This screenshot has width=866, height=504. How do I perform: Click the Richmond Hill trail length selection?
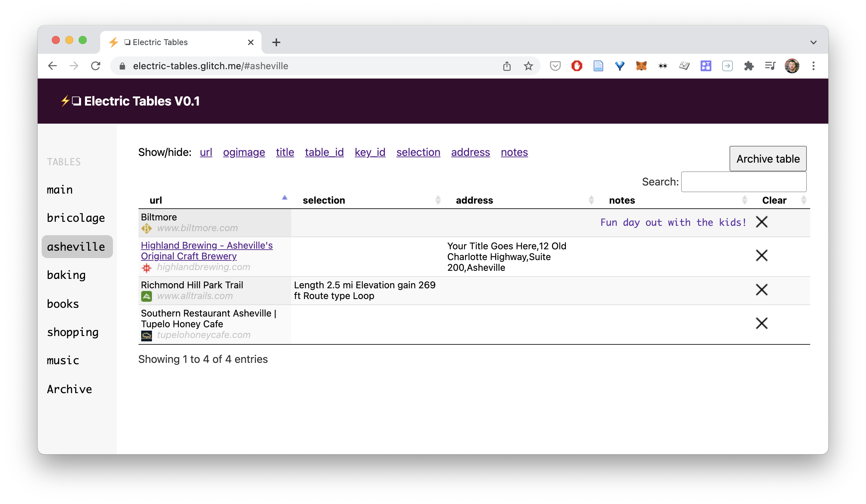coord(365,291)
